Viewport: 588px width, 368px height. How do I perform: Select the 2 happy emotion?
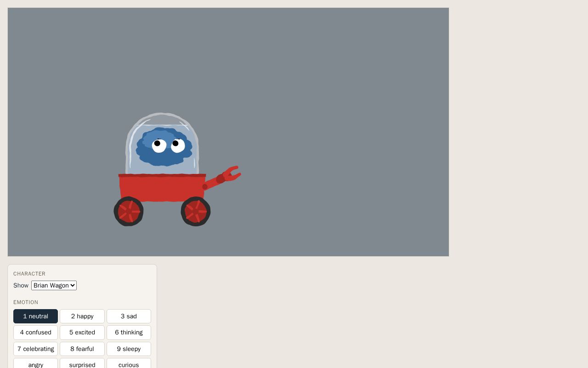click(82, 316)
